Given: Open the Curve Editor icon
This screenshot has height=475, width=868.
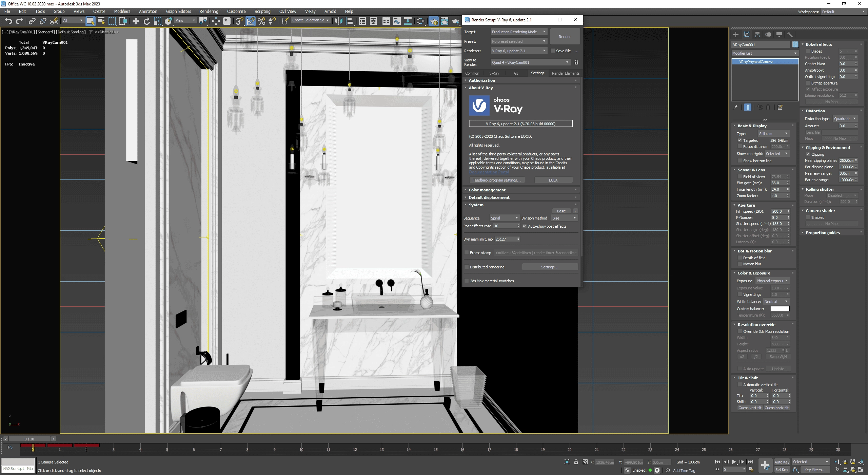Looking at the screenshot, I should [397, 21].
